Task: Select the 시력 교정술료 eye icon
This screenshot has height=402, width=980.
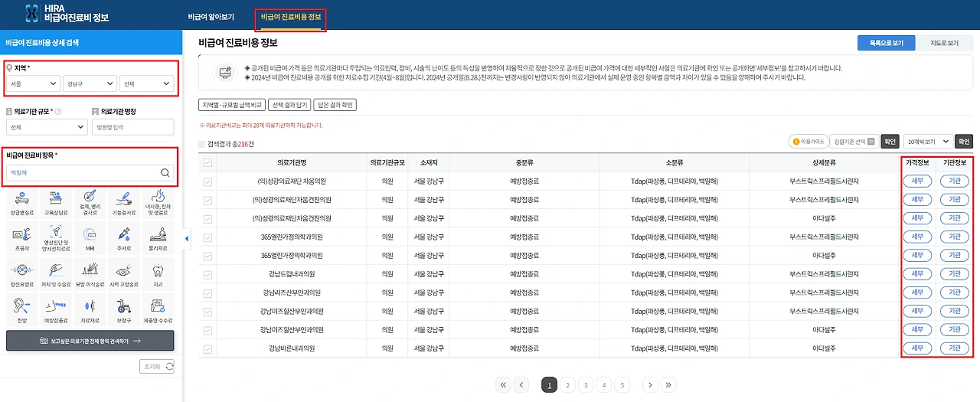Action: (125, 273)
